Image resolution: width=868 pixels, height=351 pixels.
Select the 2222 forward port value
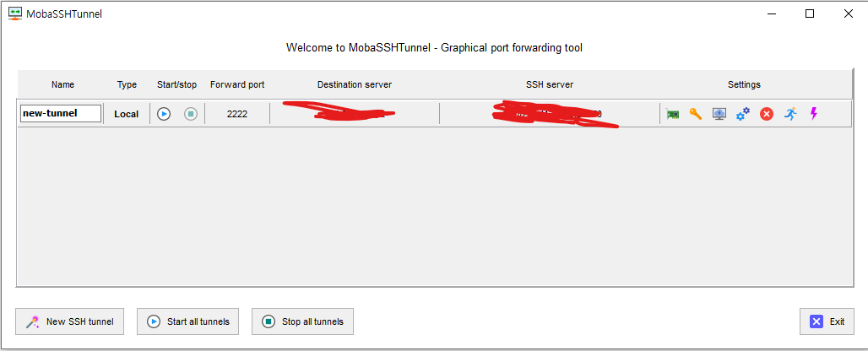click(237, 114)
